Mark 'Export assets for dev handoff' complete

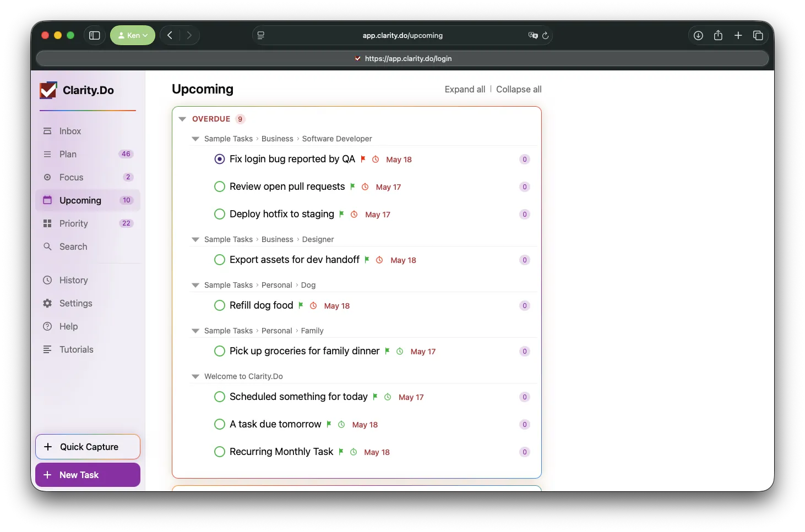tap(220, 260)
